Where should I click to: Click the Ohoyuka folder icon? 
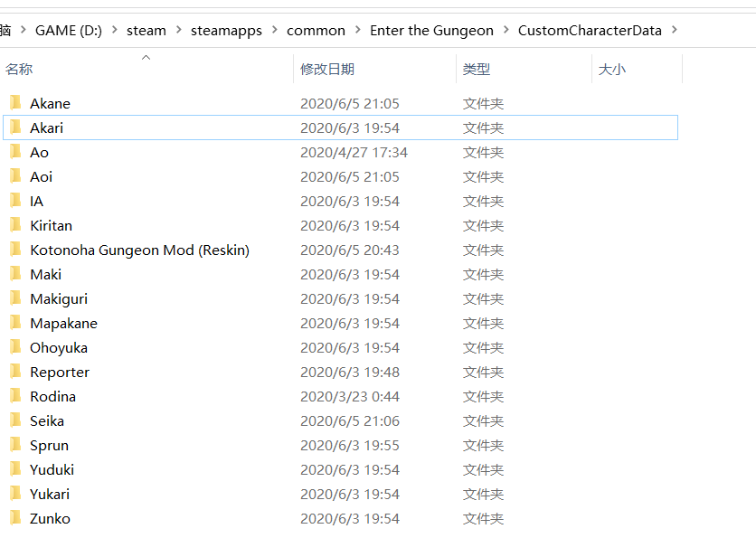tap(15, 347)
